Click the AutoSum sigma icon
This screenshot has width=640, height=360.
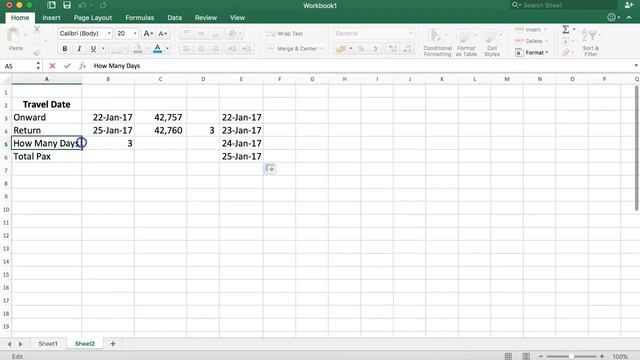coord(566,29)
